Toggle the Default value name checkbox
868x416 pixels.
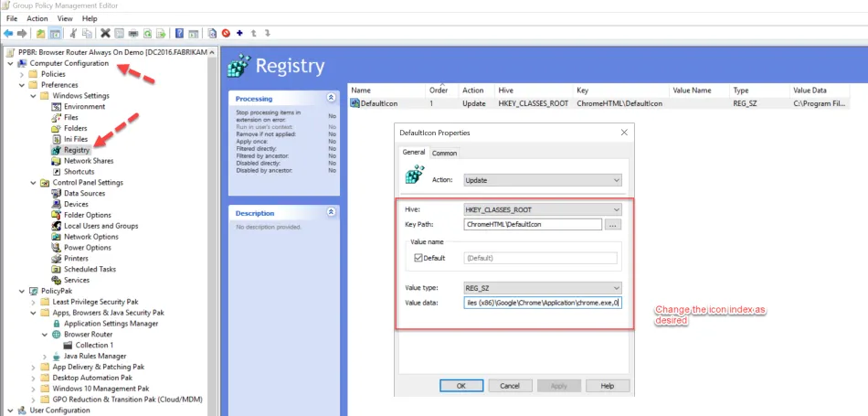(x=418, y=258)
